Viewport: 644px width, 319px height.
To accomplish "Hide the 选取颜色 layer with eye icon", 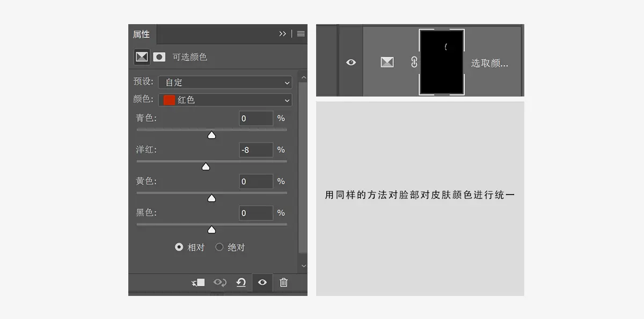I will (351, 63).
